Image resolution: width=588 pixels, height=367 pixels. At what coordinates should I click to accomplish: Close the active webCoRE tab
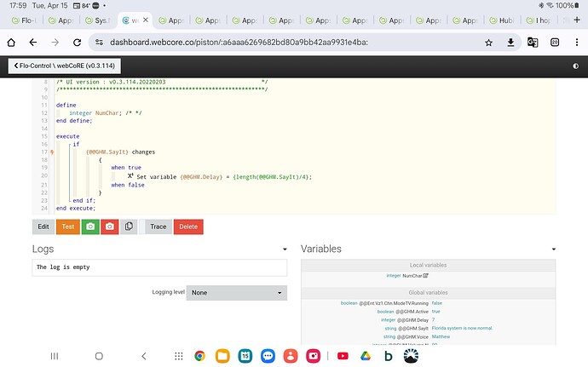[146, 20]
